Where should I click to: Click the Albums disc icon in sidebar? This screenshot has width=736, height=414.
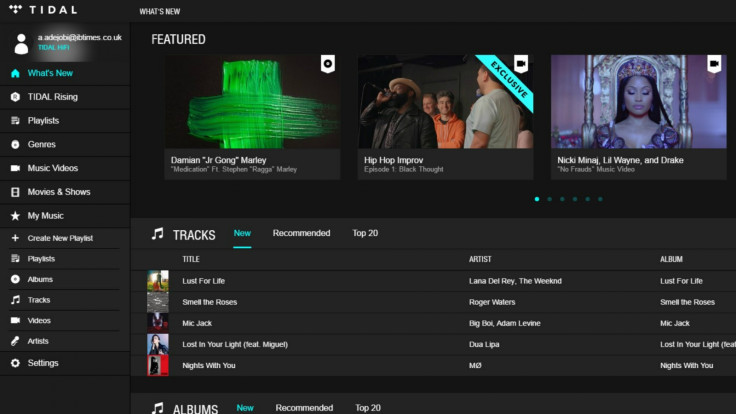[15, 279]
